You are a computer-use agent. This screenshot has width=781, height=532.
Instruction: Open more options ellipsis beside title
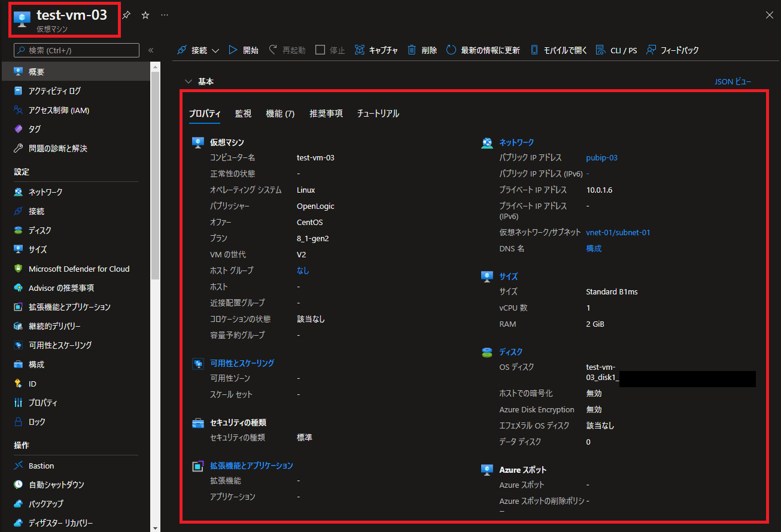point(165,16)
